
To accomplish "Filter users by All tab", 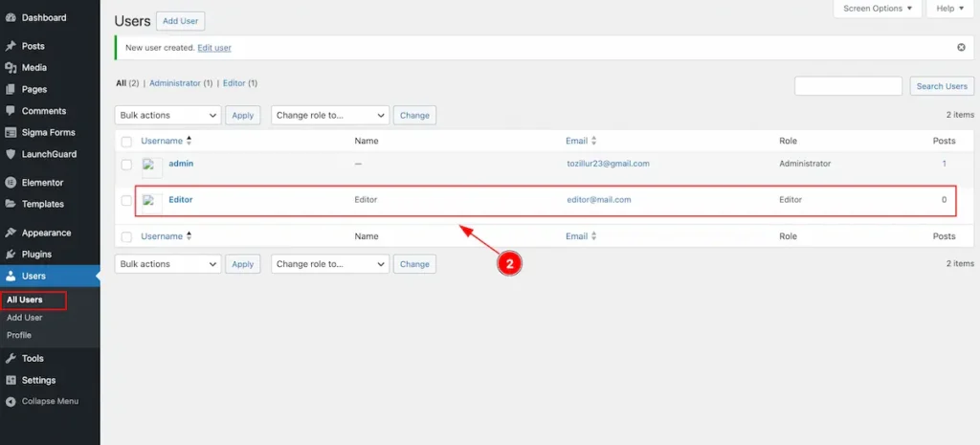I will click(122, 83).
